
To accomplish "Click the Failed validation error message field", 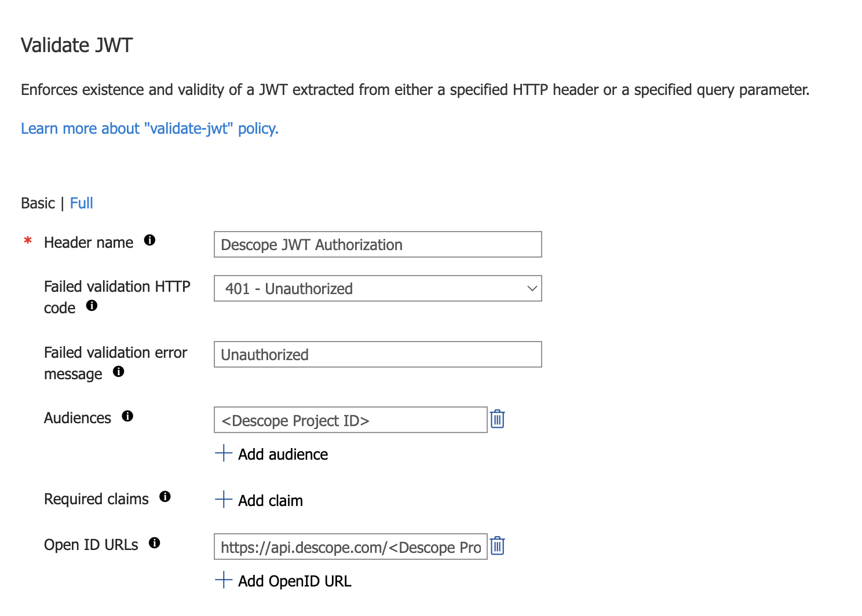I will pos(378,354).
